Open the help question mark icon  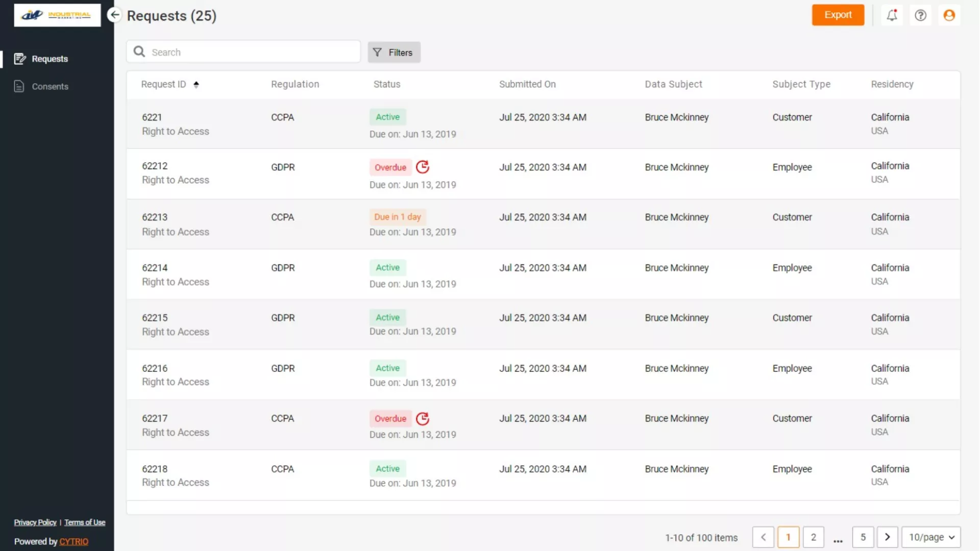click(x=920, y=15)
